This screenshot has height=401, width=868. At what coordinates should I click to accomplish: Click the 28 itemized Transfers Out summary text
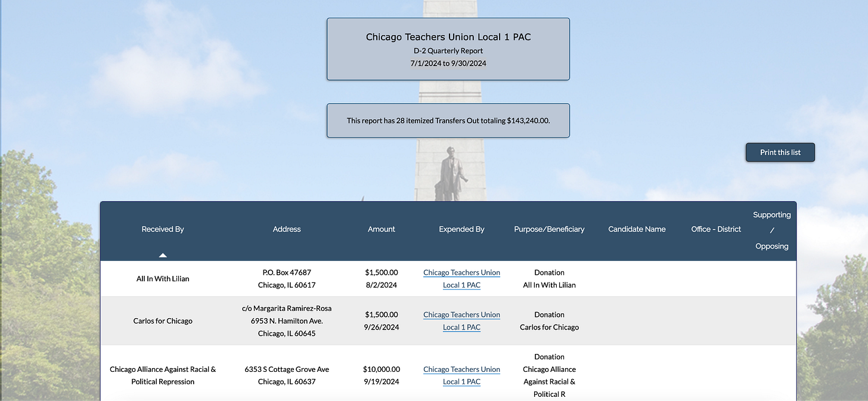(x=448, y=120)
